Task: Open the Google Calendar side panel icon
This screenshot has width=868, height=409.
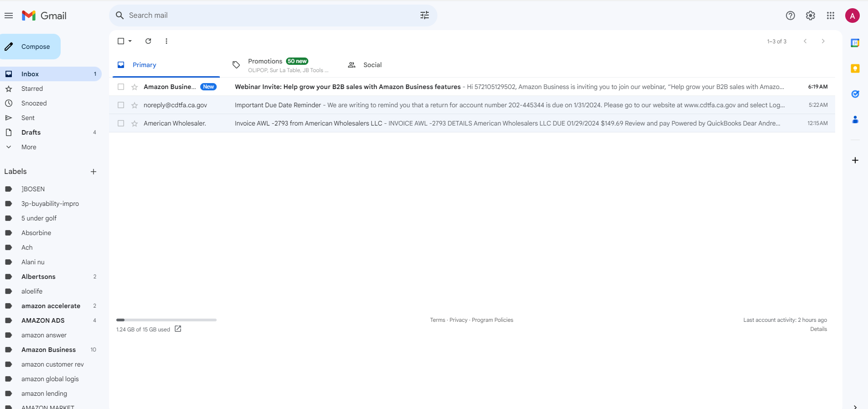Action: (855, 43)
